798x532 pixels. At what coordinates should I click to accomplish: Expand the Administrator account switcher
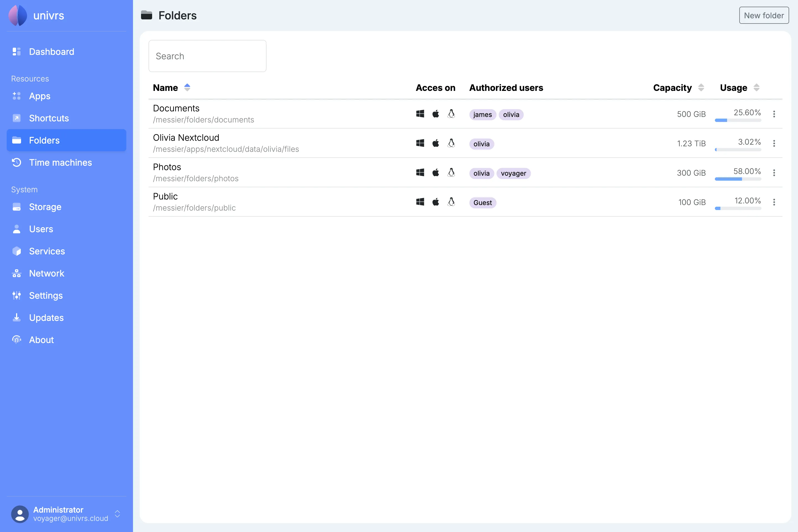click(117, 514)
